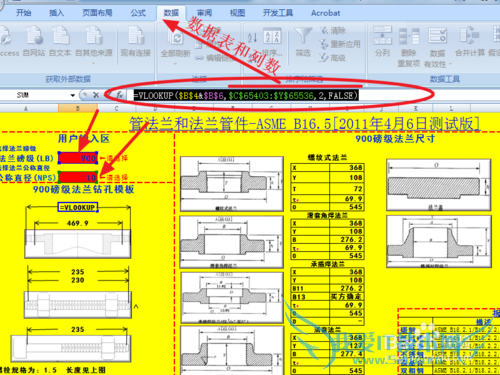
Task: Expand the 数据有效性 dropdown arrow
Action: point(450,64)
